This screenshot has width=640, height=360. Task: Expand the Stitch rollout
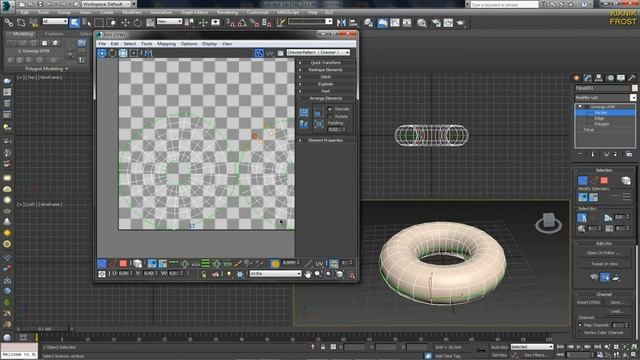coord(325,77)
